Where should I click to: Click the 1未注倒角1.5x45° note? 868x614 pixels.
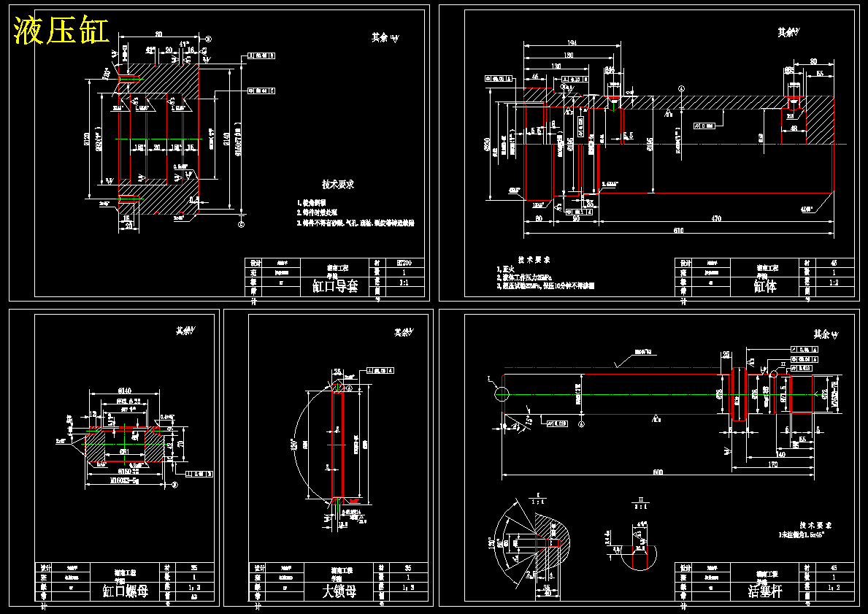[802, 535]
